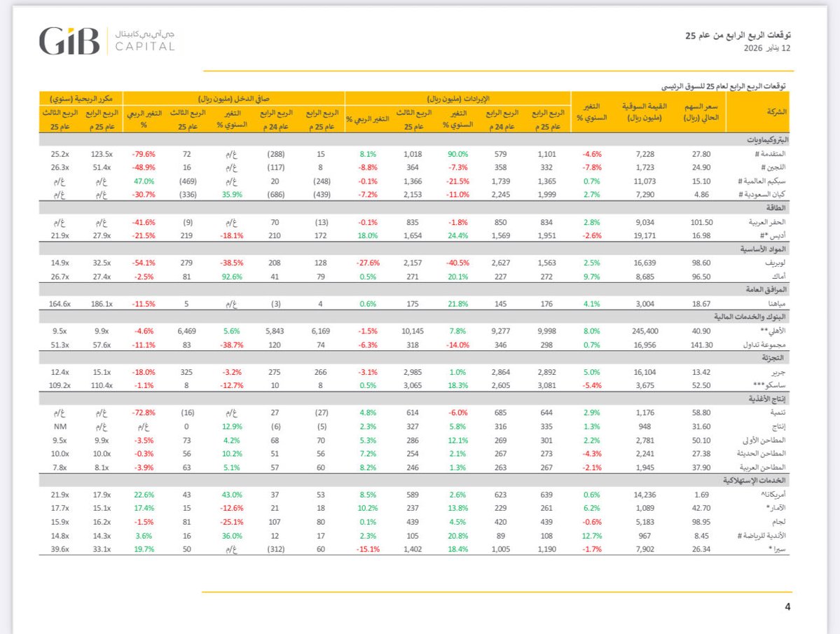Click net income value '(312)'
840x634 pixels.
point(275,549)
